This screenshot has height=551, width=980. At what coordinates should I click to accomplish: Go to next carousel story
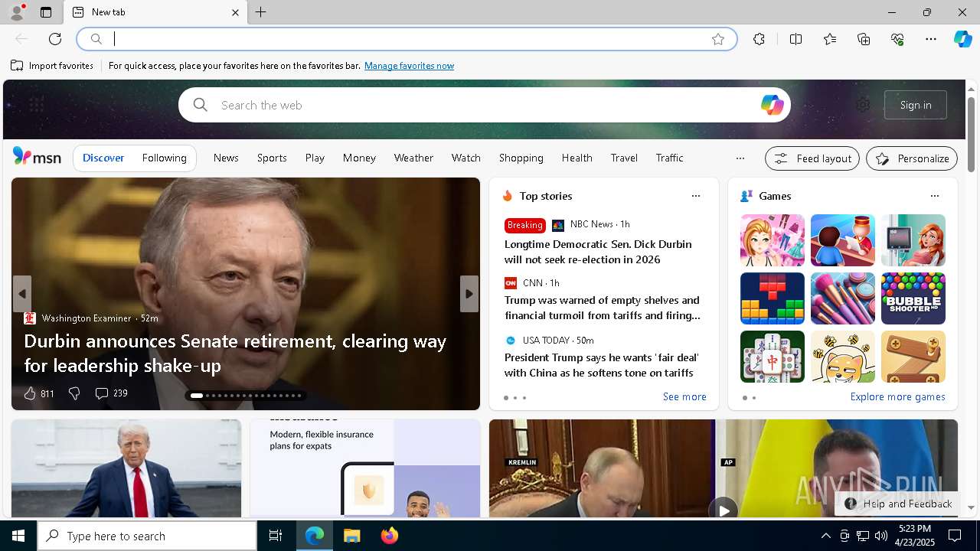coord(469,294)
